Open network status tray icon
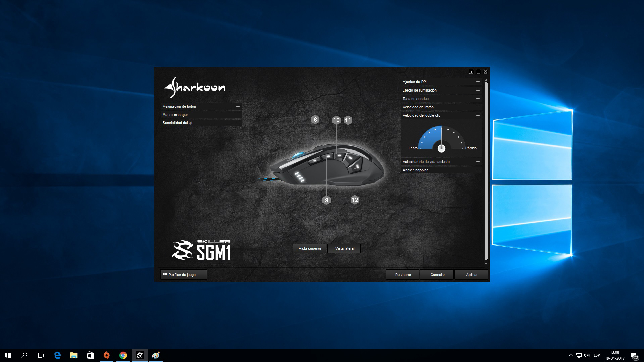The height and width of the screenshot is (362, 644). 579,355
